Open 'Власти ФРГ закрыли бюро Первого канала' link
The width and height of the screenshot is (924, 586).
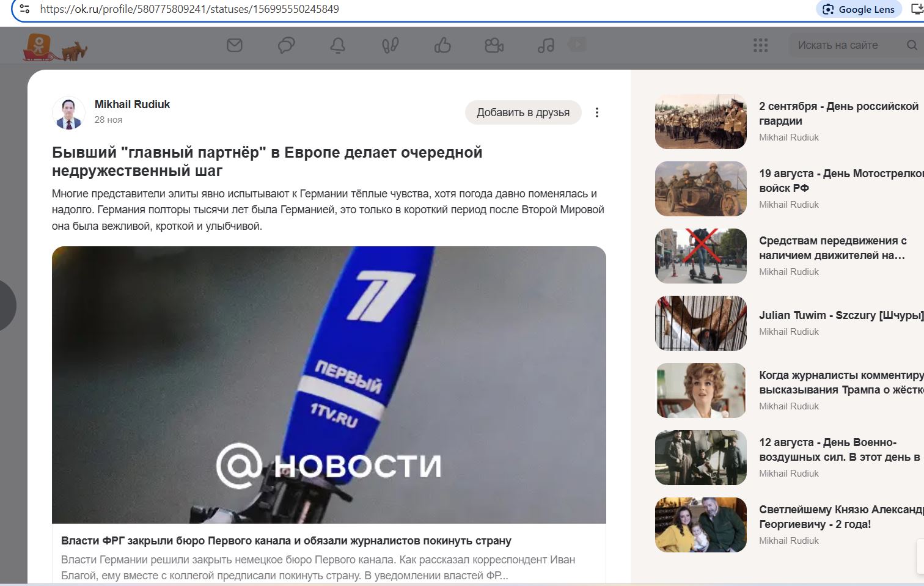[286, 541]
